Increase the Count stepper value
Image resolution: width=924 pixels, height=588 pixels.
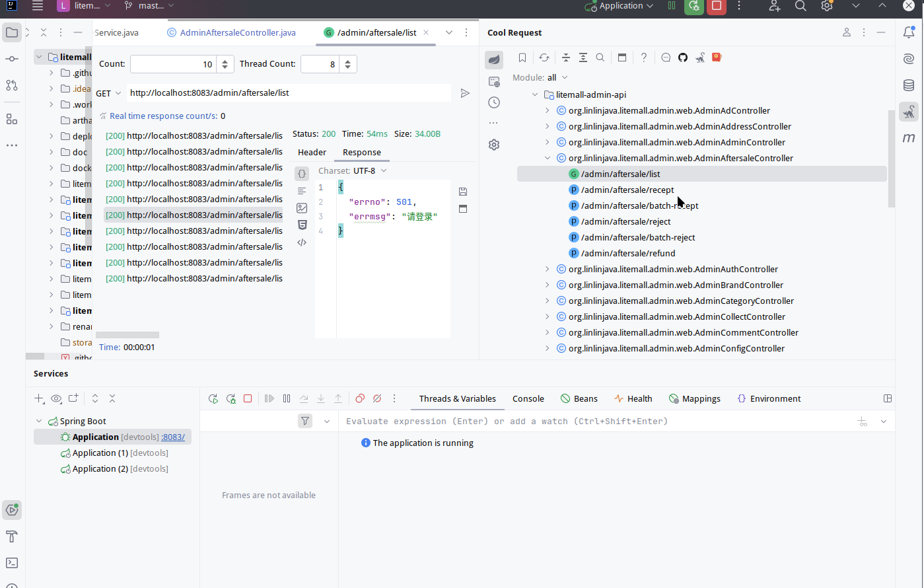coord(225,61)
